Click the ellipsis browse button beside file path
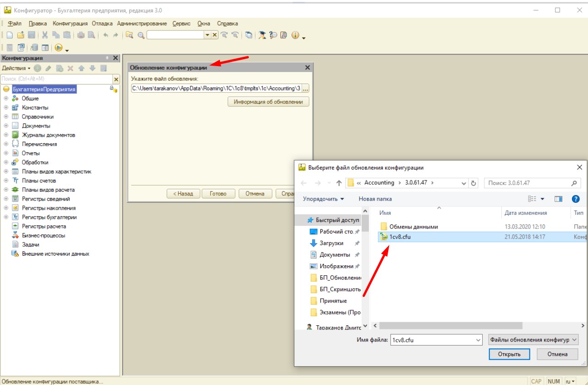588x385 pixels. tap(306, 89)
